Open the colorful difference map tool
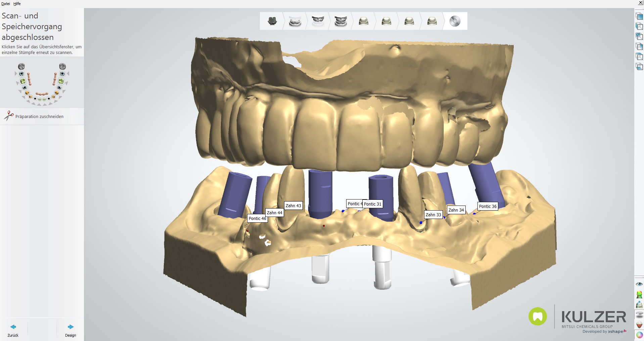Image resolution: width=644 pixels, height=341 pixels. (639, 295)
